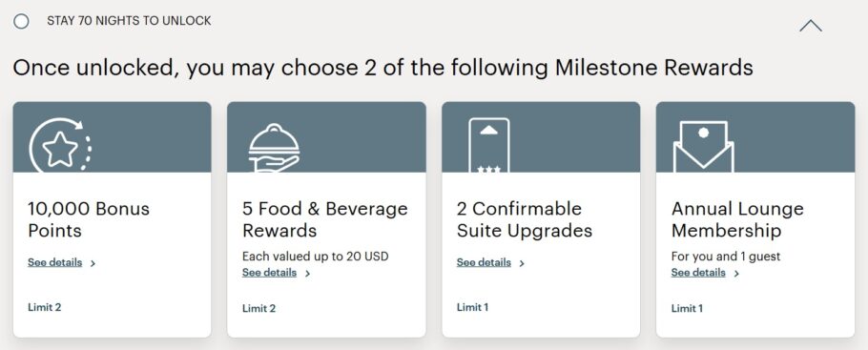
Task: Open See details for Food & Beverage Rewards
Action: [x=269, y=273]
